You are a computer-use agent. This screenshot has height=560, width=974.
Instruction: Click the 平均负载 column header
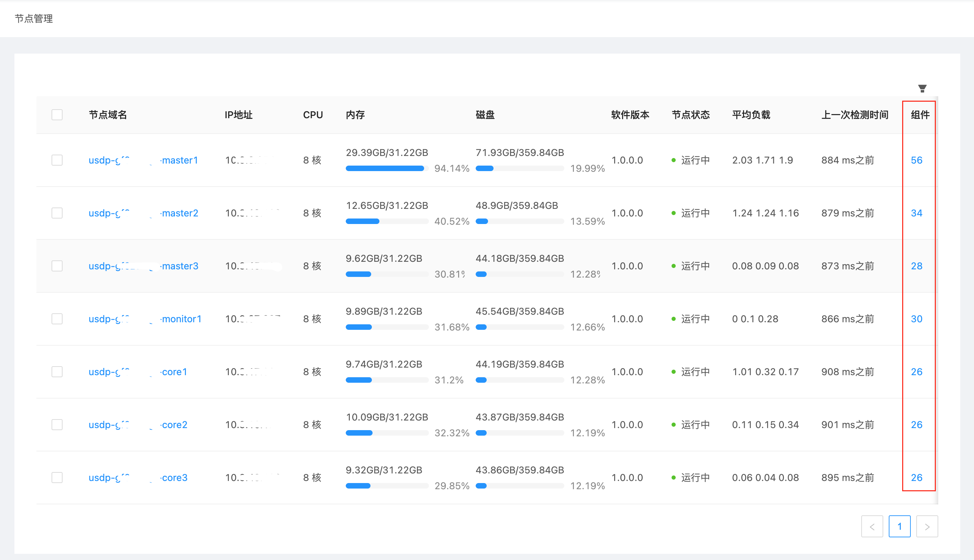click(x=751, y=115)
